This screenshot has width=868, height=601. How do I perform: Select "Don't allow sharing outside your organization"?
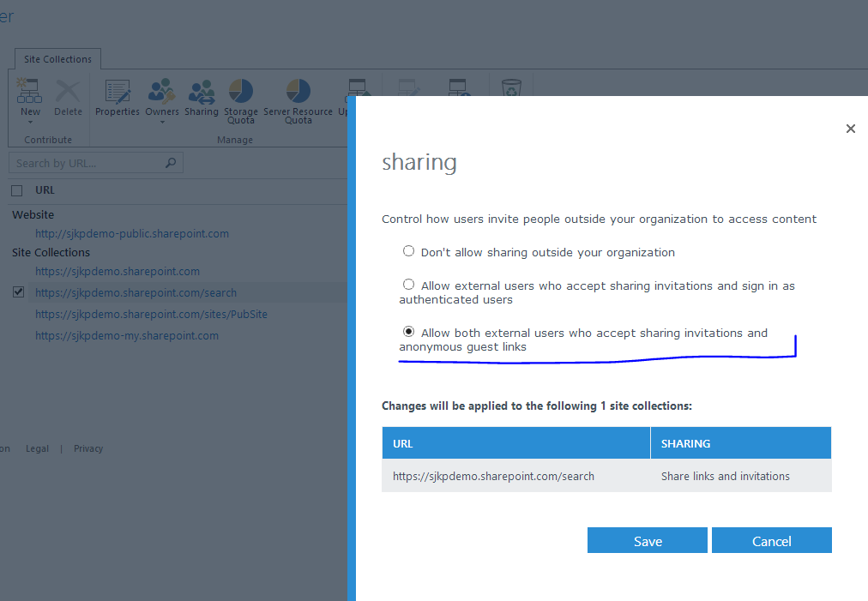(x=409, y=252)
